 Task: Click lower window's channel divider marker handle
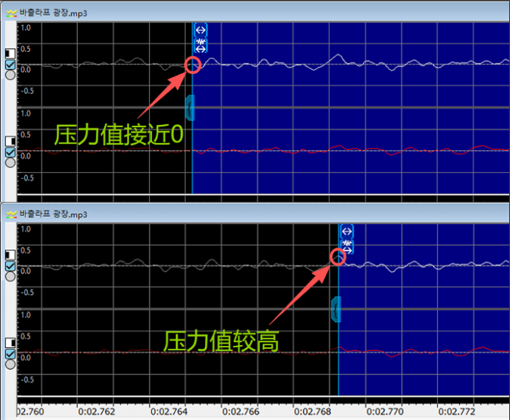click(336, 309)
